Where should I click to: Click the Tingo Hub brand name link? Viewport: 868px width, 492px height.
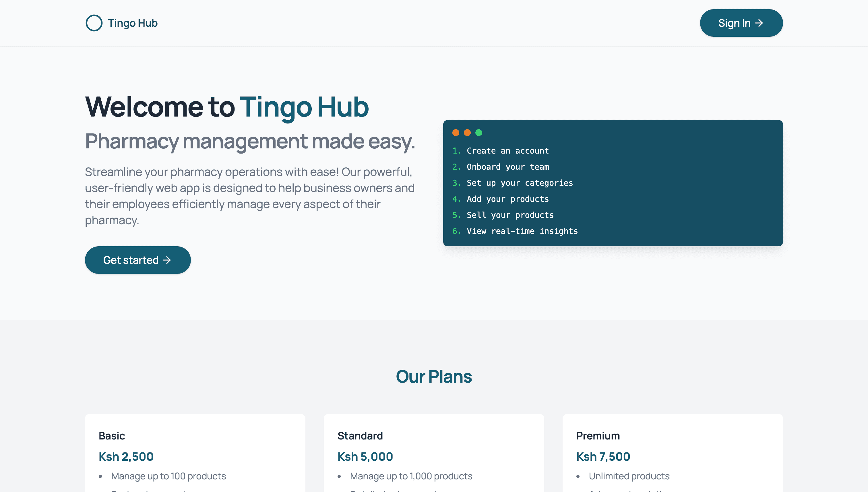132,23
